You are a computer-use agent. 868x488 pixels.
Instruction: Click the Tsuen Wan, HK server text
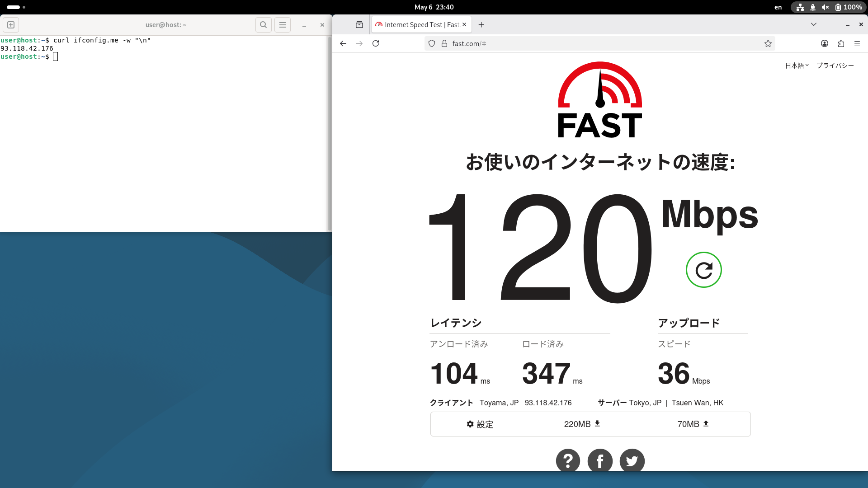point(698,403)
